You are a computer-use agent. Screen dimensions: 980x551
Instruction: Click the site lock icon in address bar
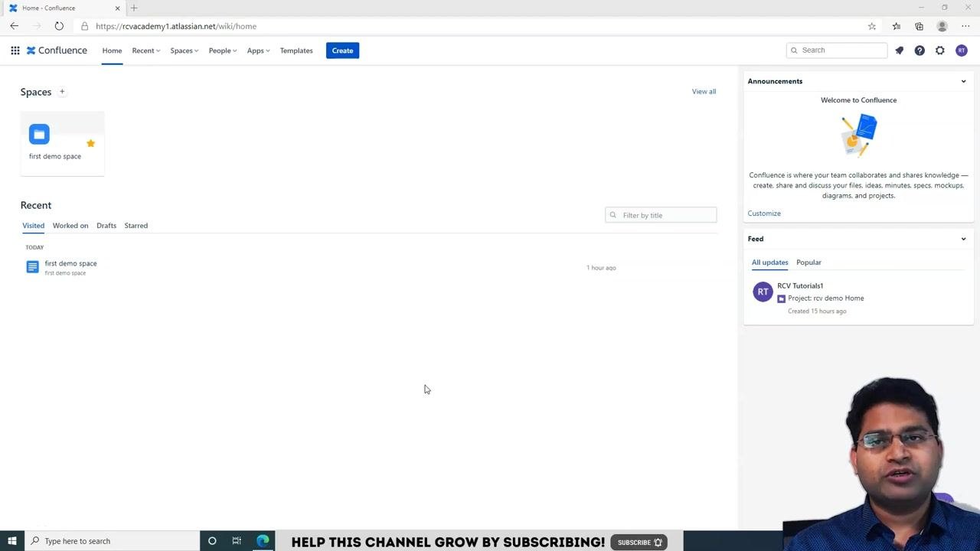[84, 26]
